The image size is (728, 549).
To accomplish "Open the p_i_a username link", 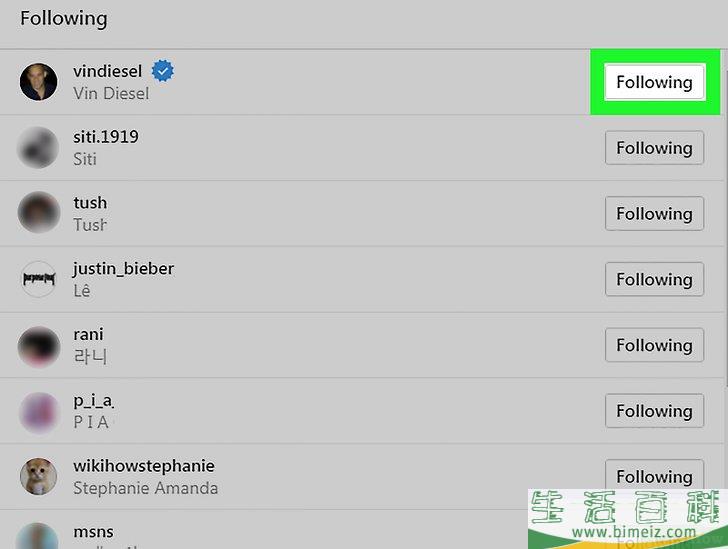I will pos(93,400).
